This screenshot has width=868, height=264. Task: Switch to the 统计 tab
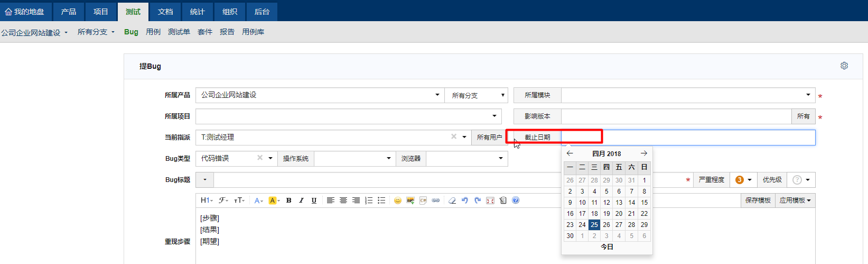198,12
